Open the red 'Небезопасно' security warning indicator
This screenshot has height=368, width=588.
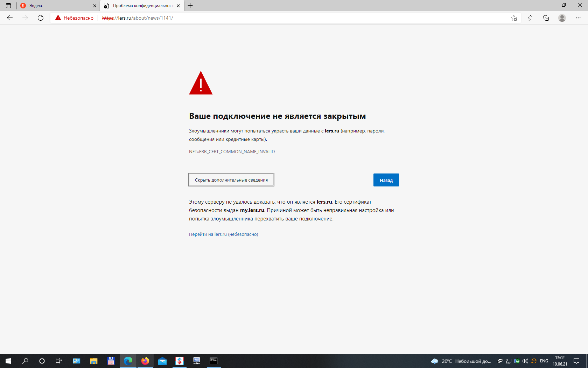tap(74, 18)
